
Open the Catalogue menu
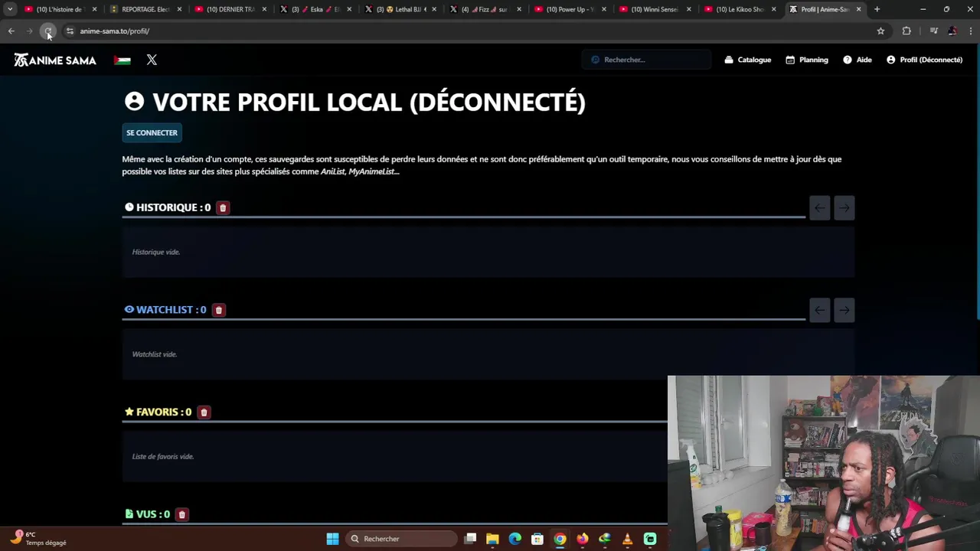[x=748, y=60]
